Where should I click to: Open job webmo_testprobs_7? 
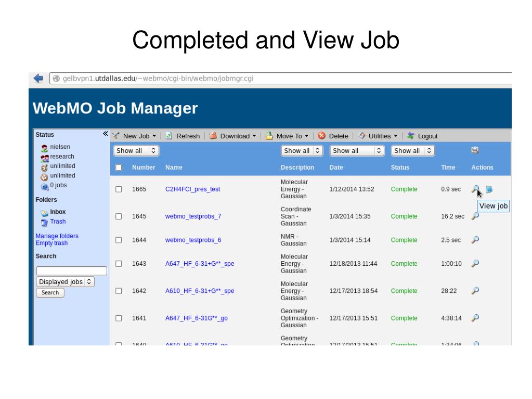click(x=193, y=216)
